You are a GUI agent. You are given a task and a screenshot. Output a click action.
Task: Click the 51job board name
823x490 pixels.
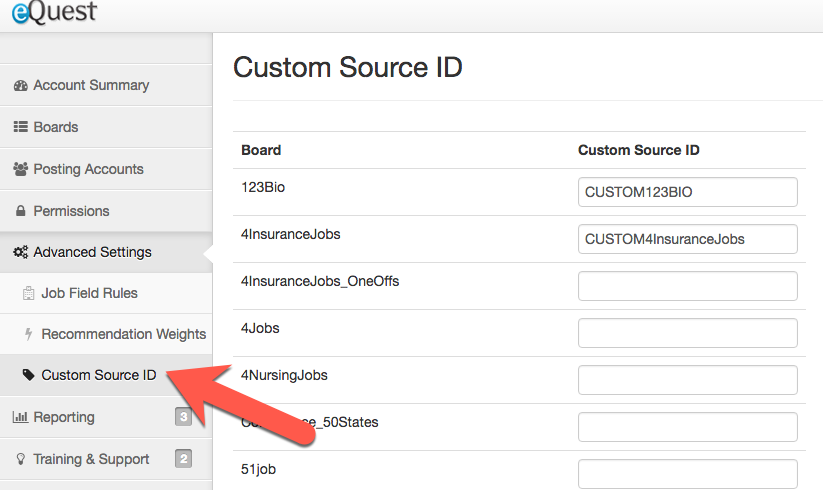258,470
